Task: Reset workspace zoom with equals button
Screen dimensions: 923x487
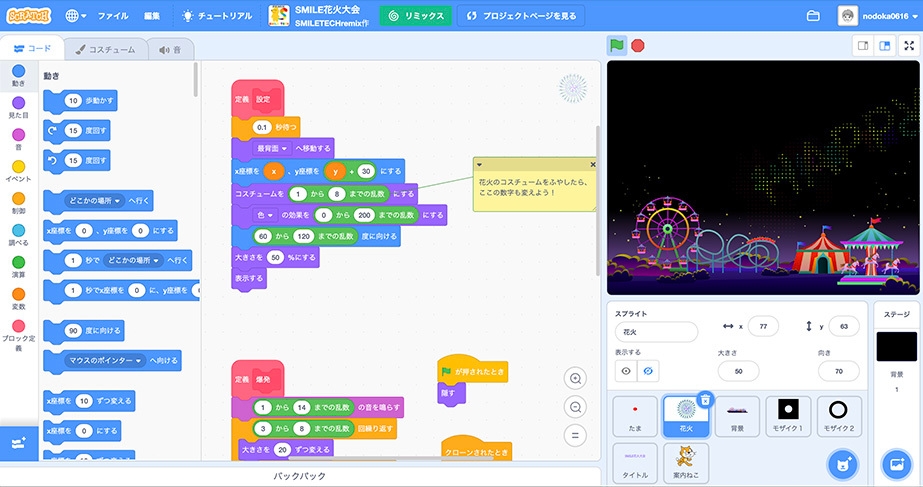Action: [x=575, y=435]
